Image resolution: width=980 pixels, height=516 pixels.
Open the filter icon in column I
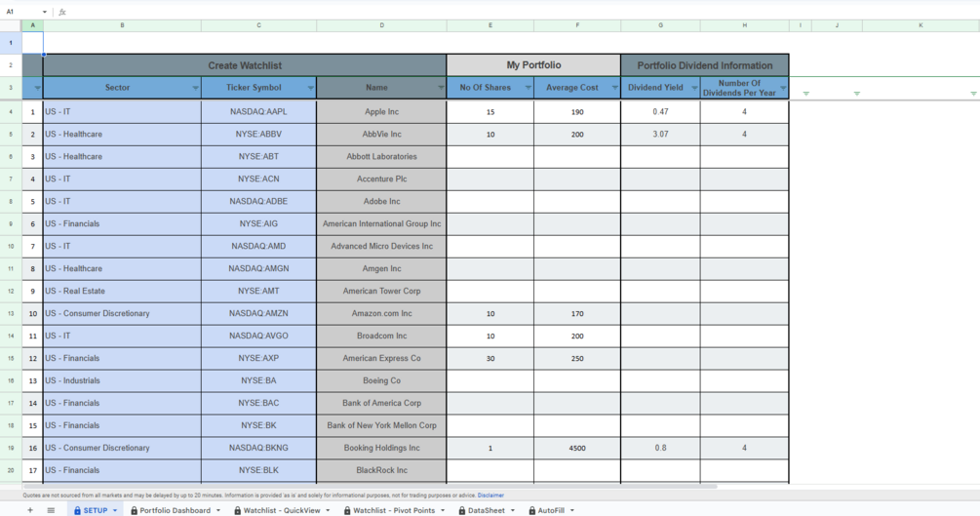click(x=805, y=94)
